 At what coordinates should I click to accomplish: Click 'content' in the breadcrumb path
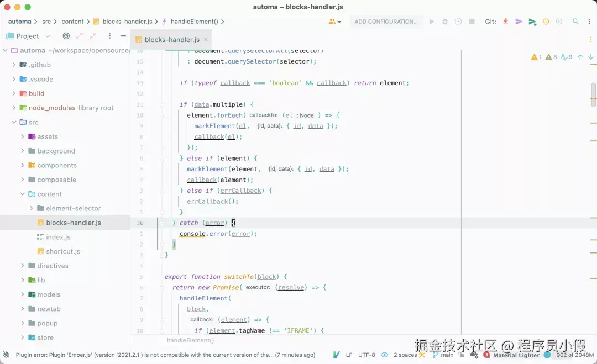click(72, 22)
